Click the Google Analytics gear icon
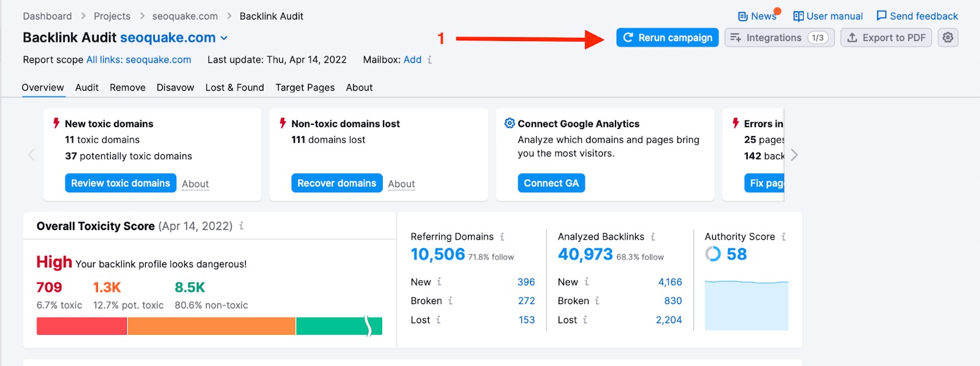 510,123
